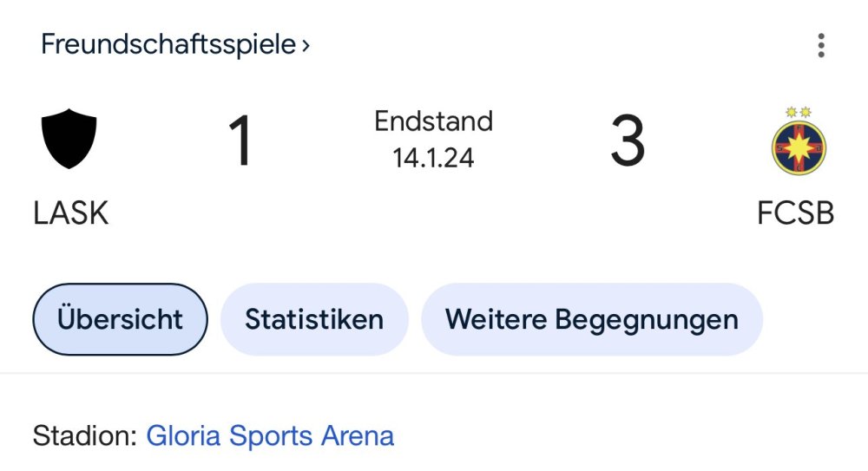The width and height of the screenshot is (868, 471).
Task: Click the red star inside the FCSB badge
Action: coord(799,148)
